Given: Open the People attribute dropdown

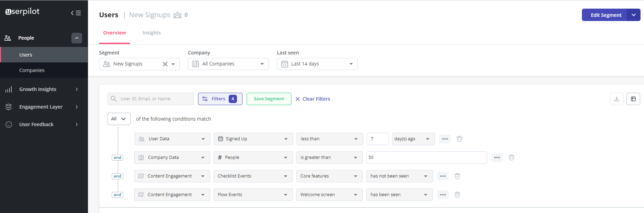Looking at the screenshot, I should (253, 158).
